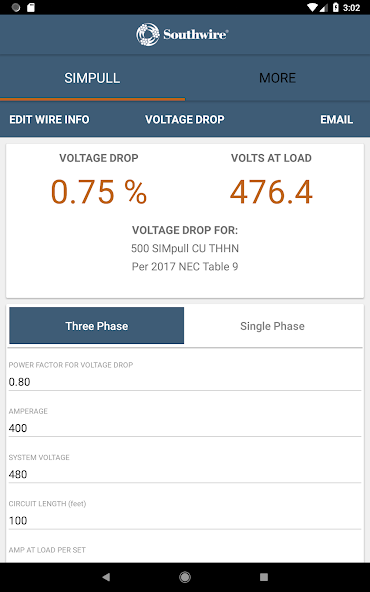Screen dimensions: 370x592
Task: Tap the SD card notification icon
Action: tap(31, 8)
